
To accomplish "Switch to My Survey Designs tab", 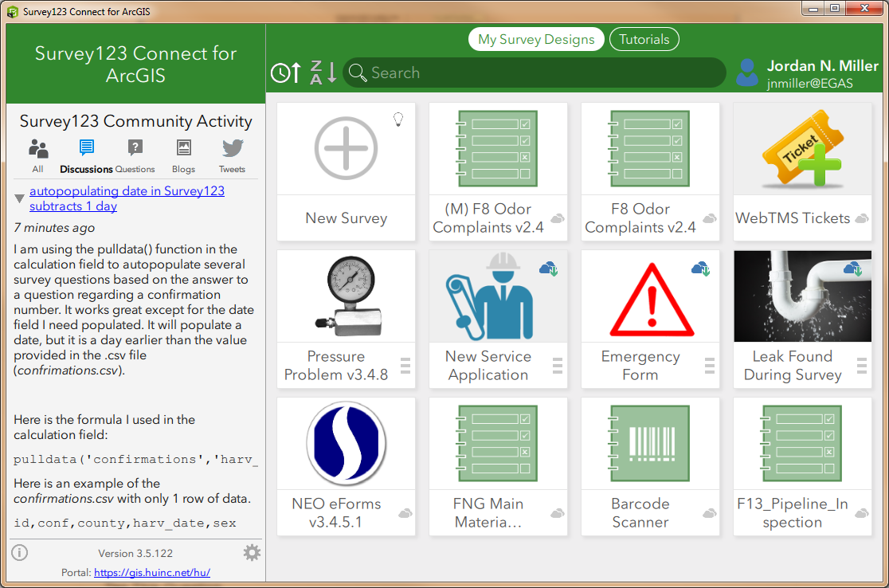I will point(536,39).
